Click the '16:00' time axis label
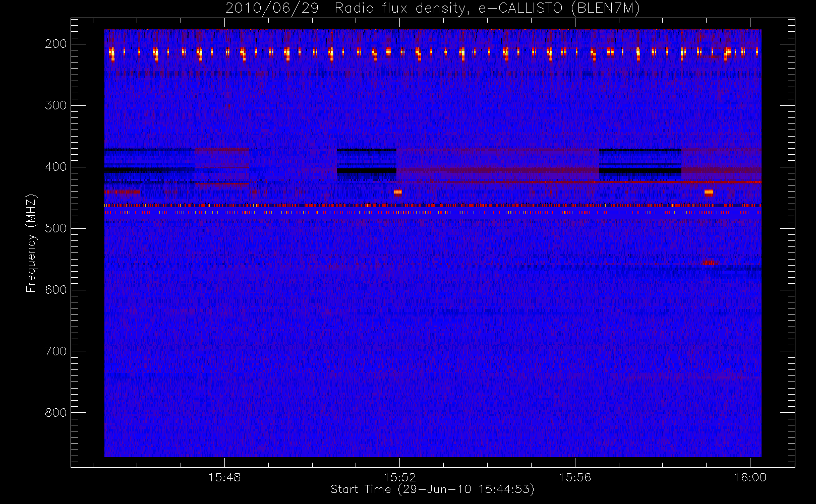The image size is (816, 504). coord(750,477)
